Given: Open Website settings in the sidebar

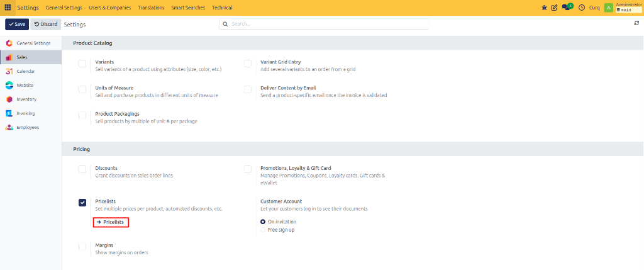Looking at the screenshot, I should pos(31,85).
